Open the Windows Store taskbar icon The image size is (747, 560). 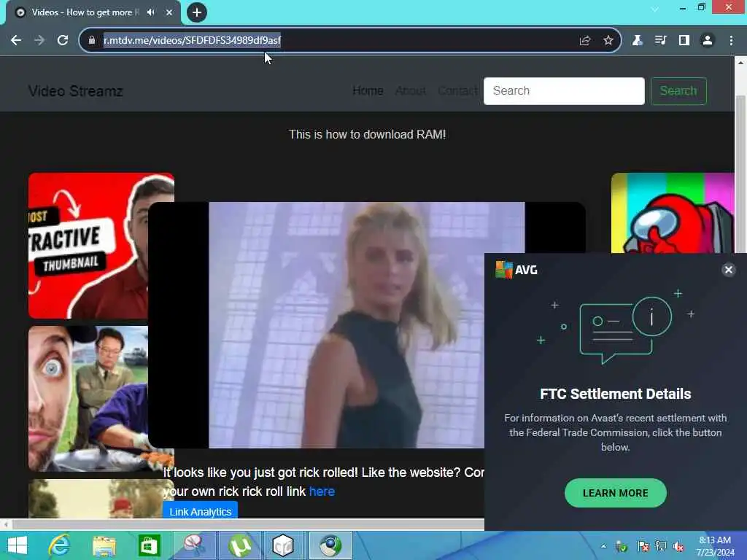[149, 545]
